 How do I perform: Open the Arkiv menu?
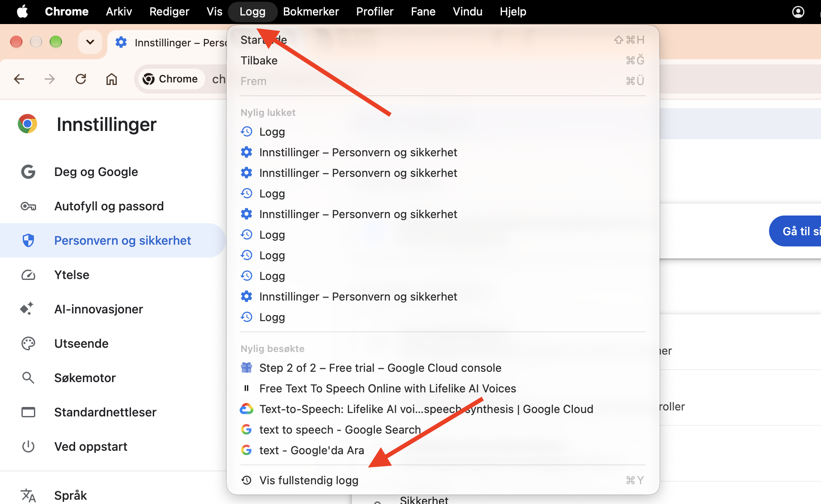point(119,12)
